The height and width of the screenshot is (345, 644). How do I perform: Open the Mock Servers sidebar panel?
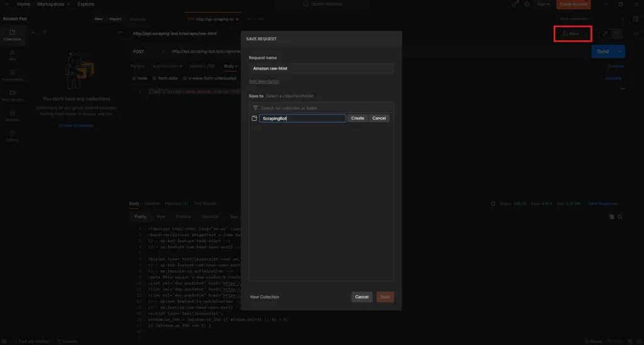pyautogui.click(x=12, y=96)
